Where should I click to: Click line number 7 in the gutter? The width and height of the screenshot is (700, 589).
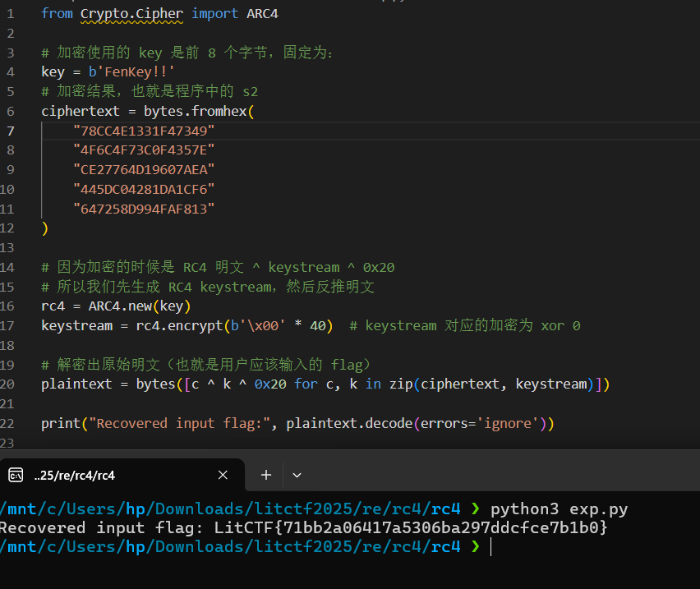click(x=10, y=131)
